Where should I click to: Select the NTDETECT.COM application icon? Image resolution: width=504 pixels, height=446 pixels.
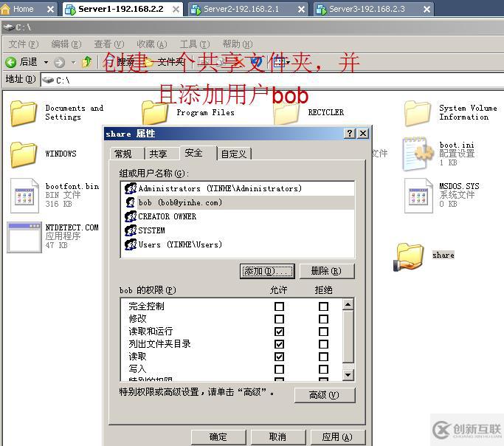24,237
